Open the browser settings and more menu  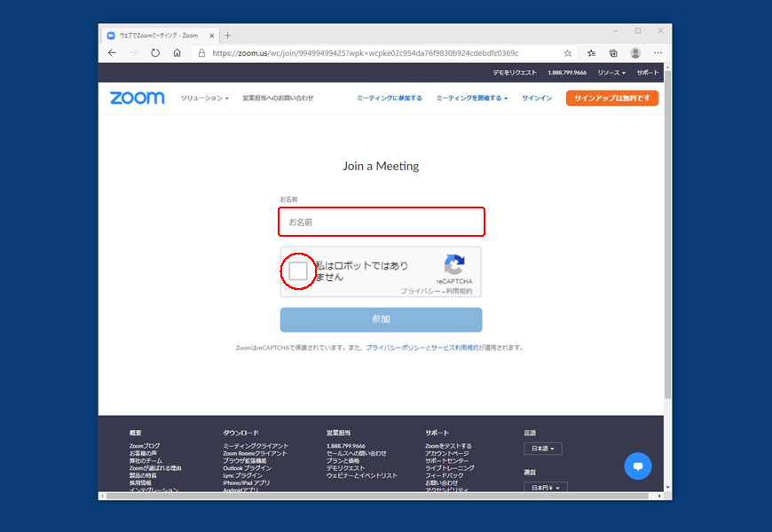point(658,52)
